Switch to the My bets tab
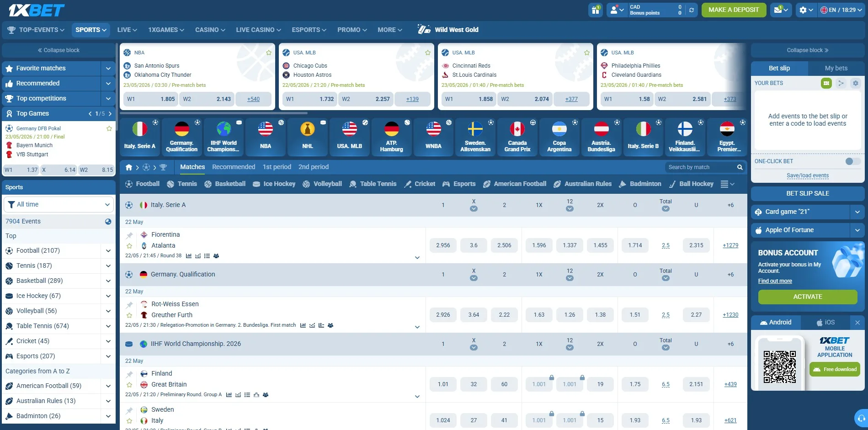 (x=836, y=68)
